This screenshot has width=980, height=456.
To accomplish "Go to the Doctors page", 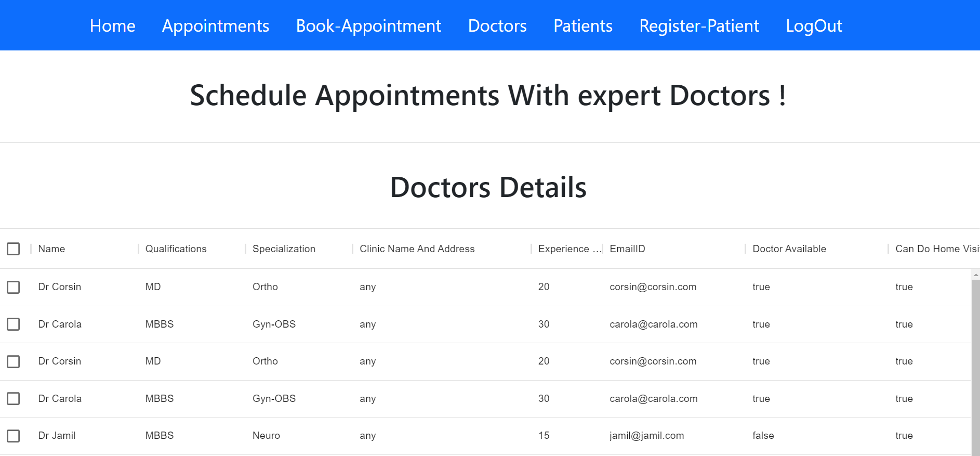I will [497, 25].
